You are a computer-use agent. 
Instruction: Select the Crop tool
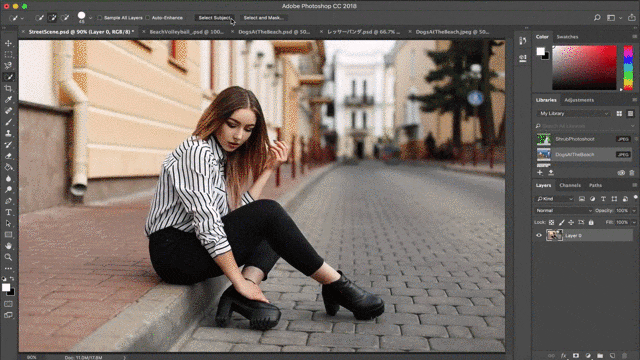coord(8,88)
